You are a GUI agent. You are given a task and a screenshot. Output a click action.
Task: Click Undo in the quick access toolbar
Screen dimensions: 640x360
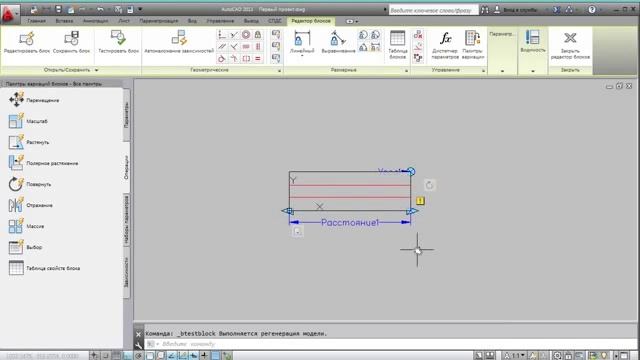[100, 9]
